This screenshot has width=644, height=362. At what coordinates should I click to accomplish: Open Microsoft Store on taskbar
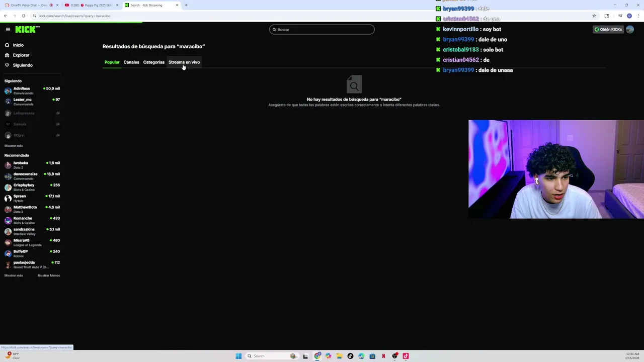pyautogui.click(x=372, y=356)
